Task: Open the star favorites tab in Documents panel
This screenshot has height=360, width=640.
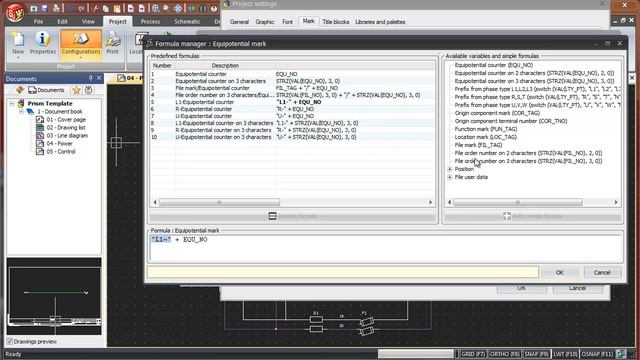Action: point(76,90)
